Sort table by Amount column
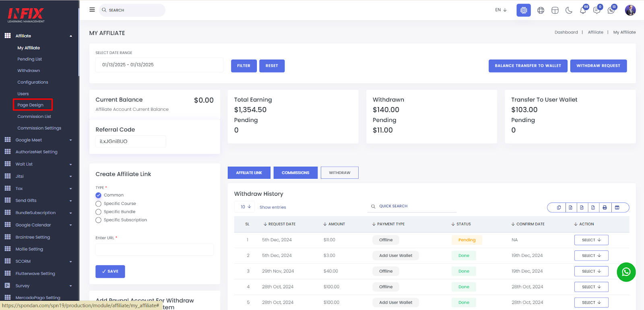The height and width of the screenshot is (310, 644). (x=334, y=224)
